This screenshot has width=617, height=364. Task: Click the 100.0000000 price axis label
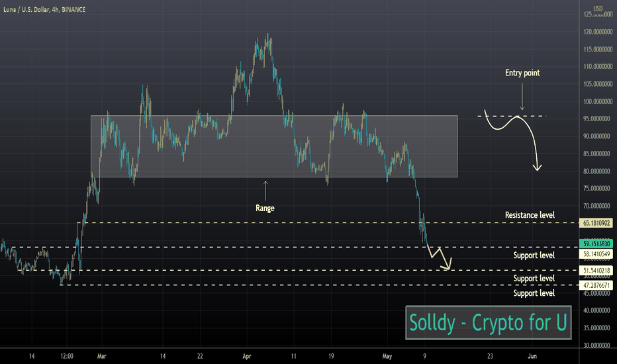click(x=598, y=101)
